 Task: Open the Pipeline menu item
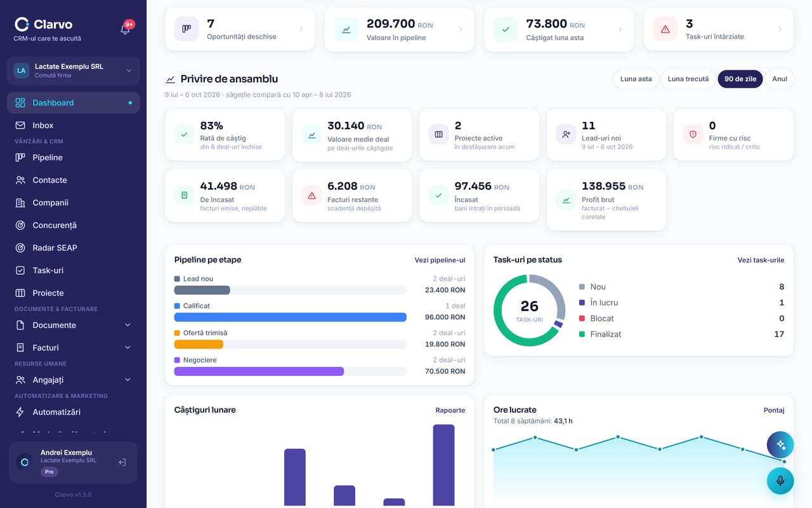pos(73,157)
